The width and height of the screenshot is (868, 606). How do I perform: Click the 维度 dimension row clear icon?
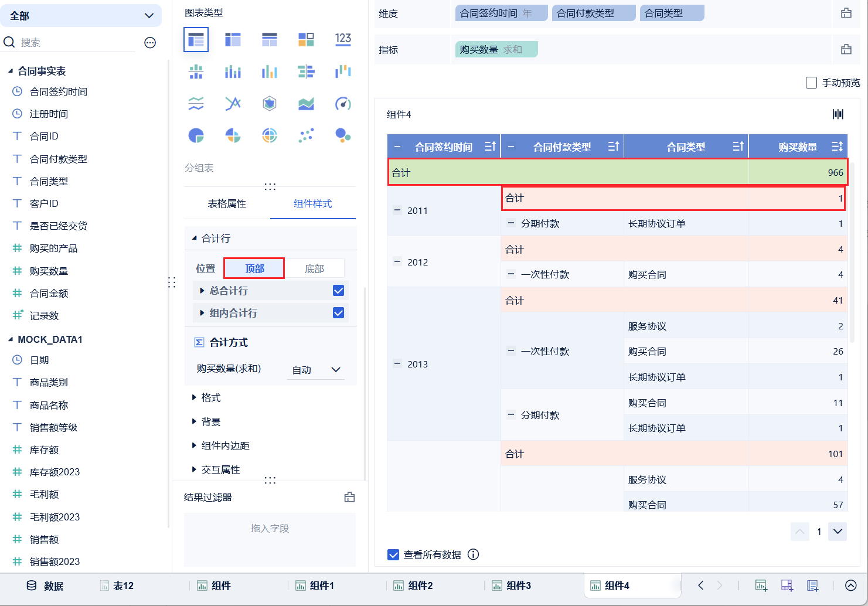click(846, 13)
